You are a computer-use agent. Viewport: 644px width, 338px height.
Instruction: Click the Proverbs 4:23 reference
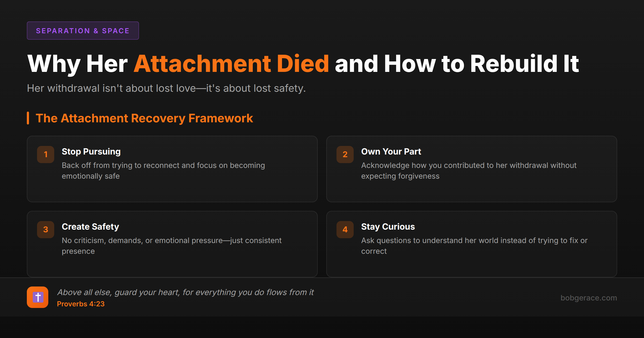click(x=81, y=304)
